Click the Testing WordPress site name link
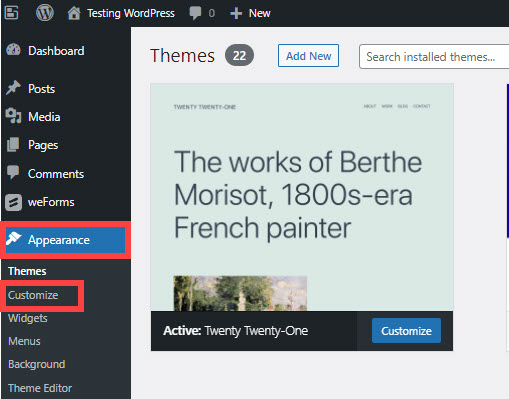This screenshot has height=399, width=509. point(131,13)
